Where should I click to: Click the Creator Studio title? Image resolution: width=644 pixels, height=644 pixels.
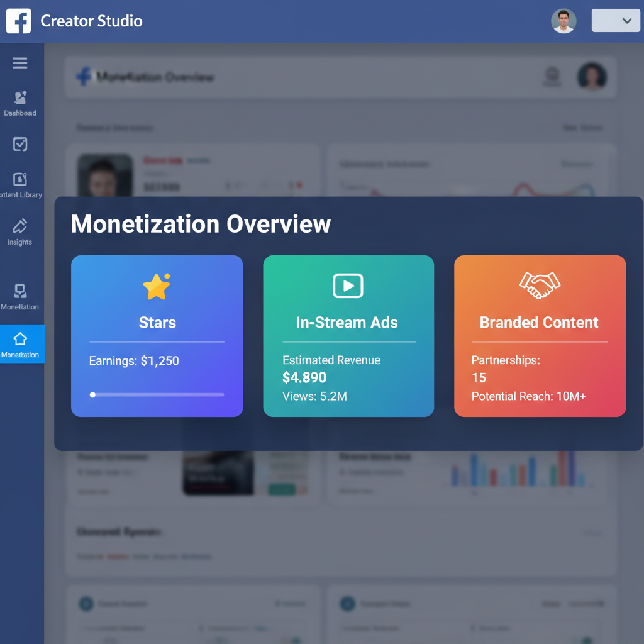pyautogui.click(x=92, y=21)
